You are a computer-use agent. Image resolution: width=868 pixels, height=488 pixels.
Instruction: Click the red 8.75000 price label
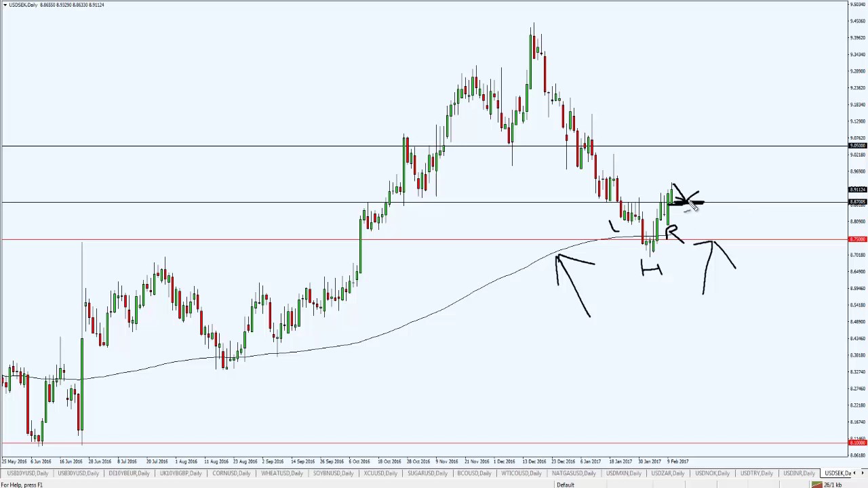(x=858, y=239)
